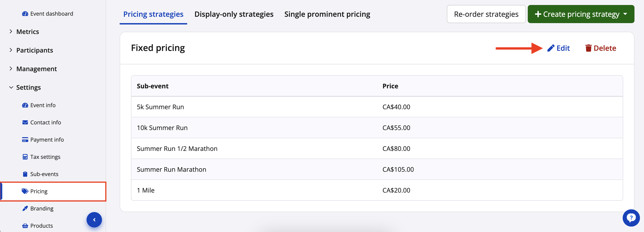Expand the Metrics section
Viewport: 644px width, 232px height.
[27, 32]
